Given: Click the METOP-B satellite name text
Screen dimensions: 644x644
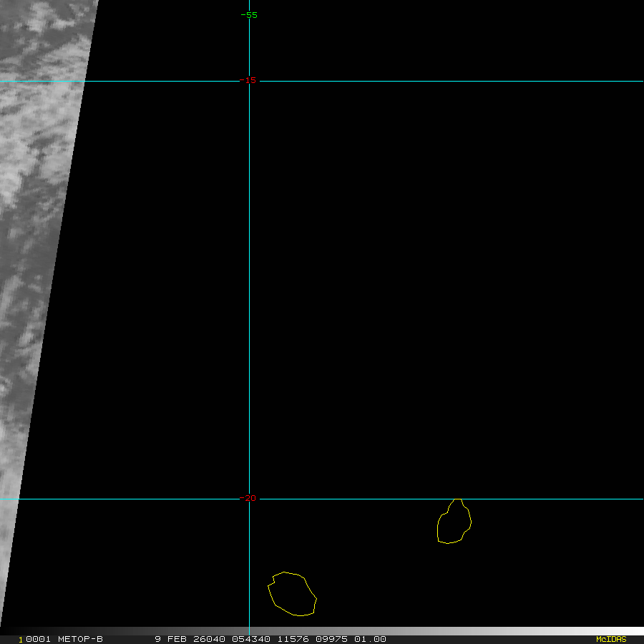Looking at the screenshot, I should tap(79, 639).
